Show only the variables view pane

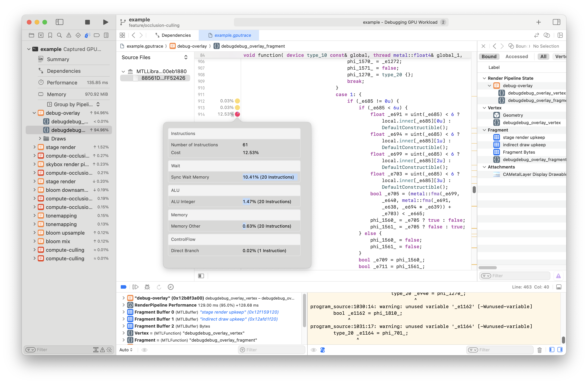tap(552, 350)
